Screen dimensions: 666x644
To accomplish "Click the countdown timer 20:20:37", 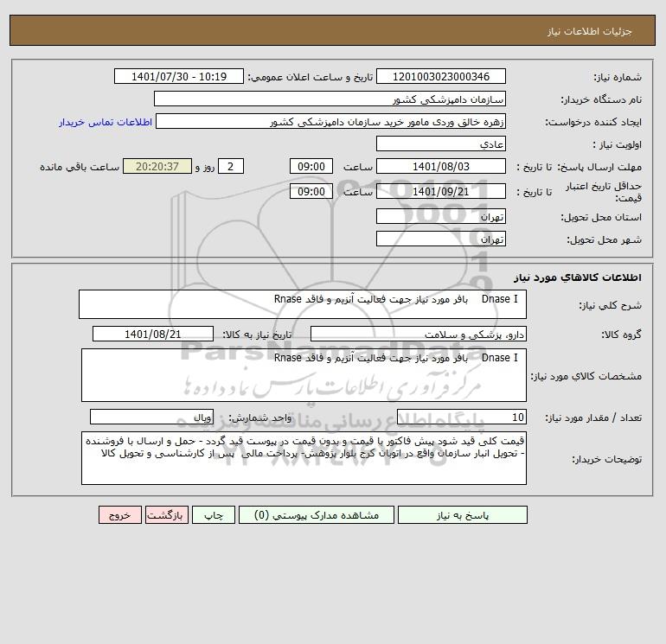I will point(157,167).
